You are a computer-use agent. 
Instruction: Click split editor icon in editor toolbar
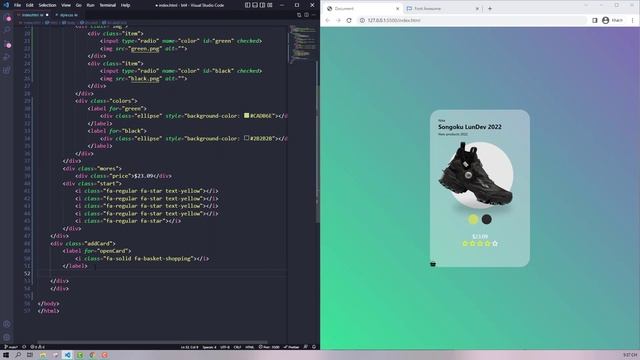307,15
